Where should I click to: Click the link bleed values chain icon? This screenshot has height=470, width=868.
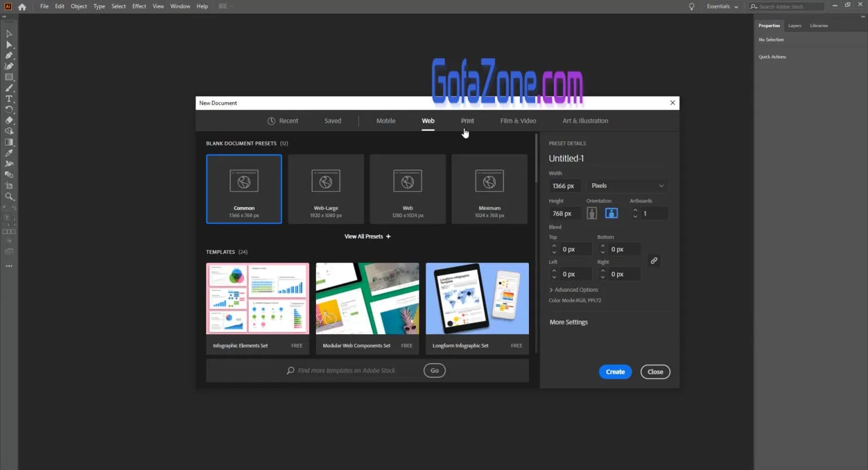pyautogui.click(x=654, y=261)
